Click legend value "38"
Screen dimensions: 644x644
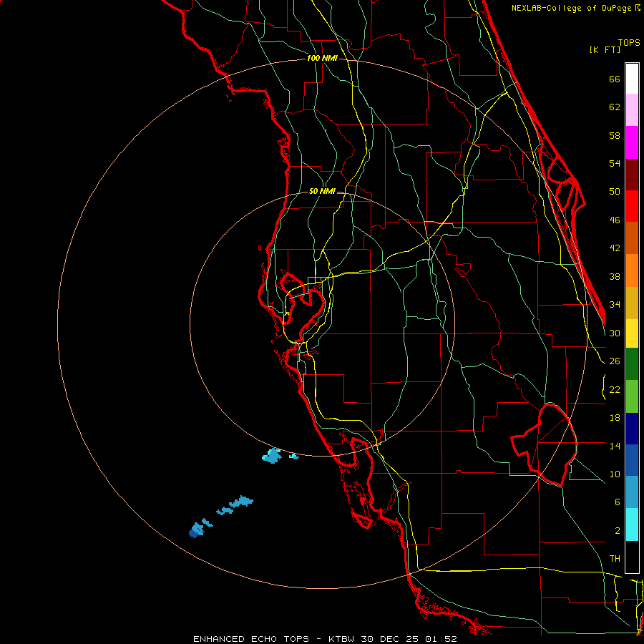615,276
